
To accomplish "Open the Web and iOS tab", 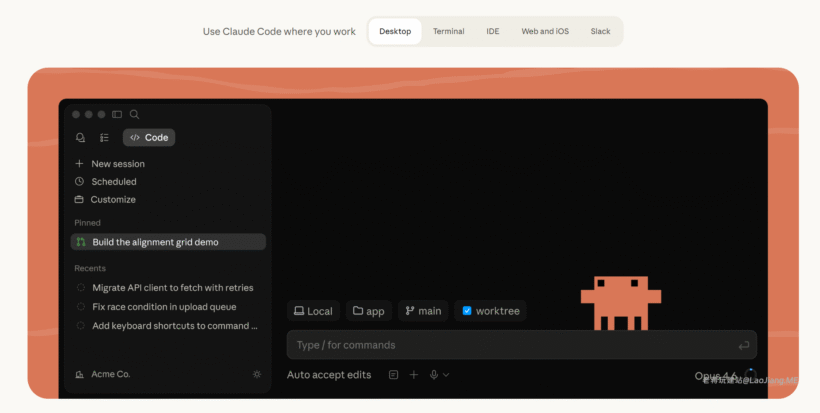I will 545,31.
